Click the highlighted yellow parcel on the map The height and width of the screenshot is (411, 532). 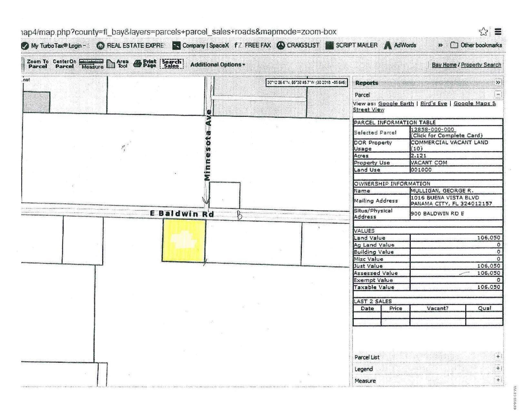tap(183, 241)
